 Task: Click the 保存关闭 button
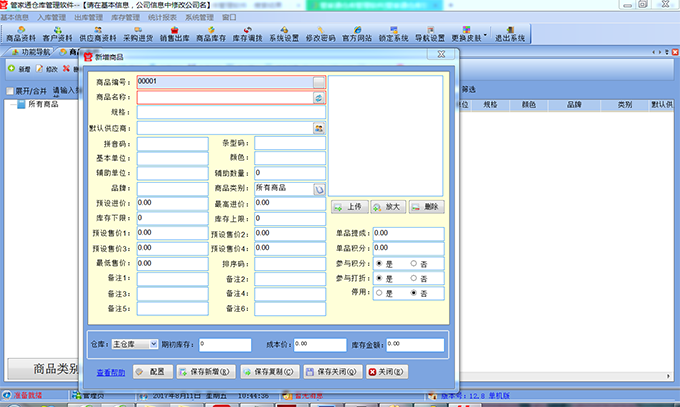333,372
